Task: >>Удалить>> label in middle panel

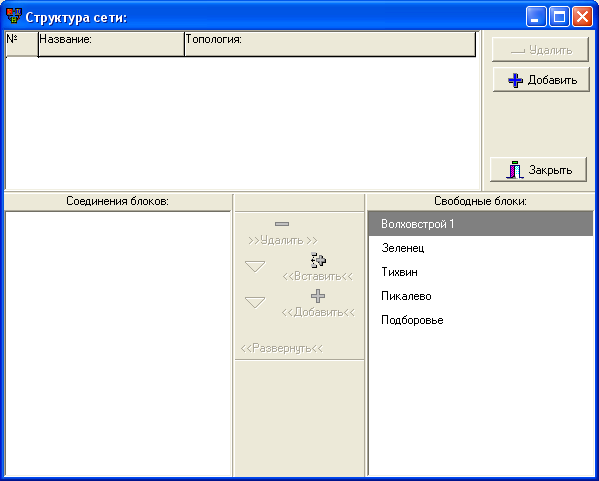Action: point(283,240)
